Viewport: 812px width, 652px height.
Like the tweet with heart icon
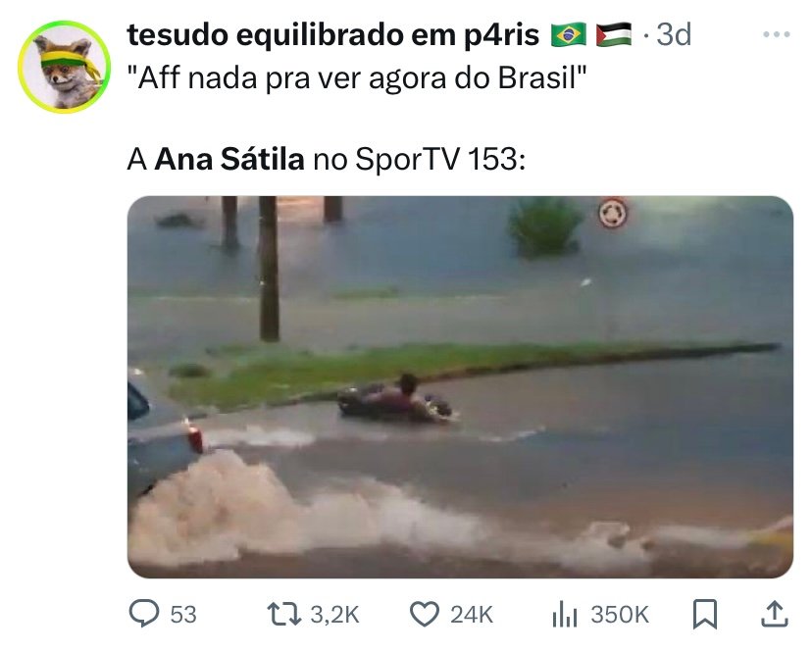(x=425, y=614)
